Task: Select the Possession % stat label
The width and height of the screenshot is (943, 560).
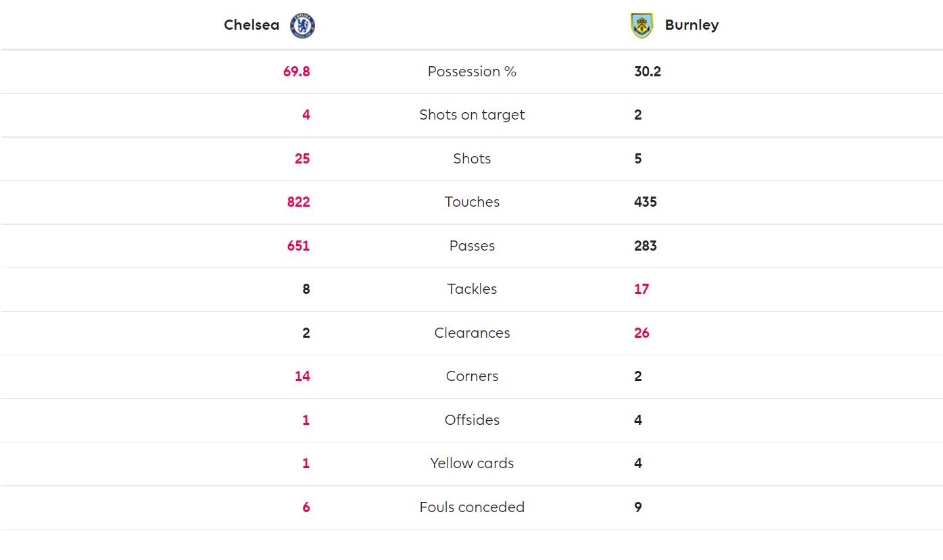Action: tap(472, 72)
